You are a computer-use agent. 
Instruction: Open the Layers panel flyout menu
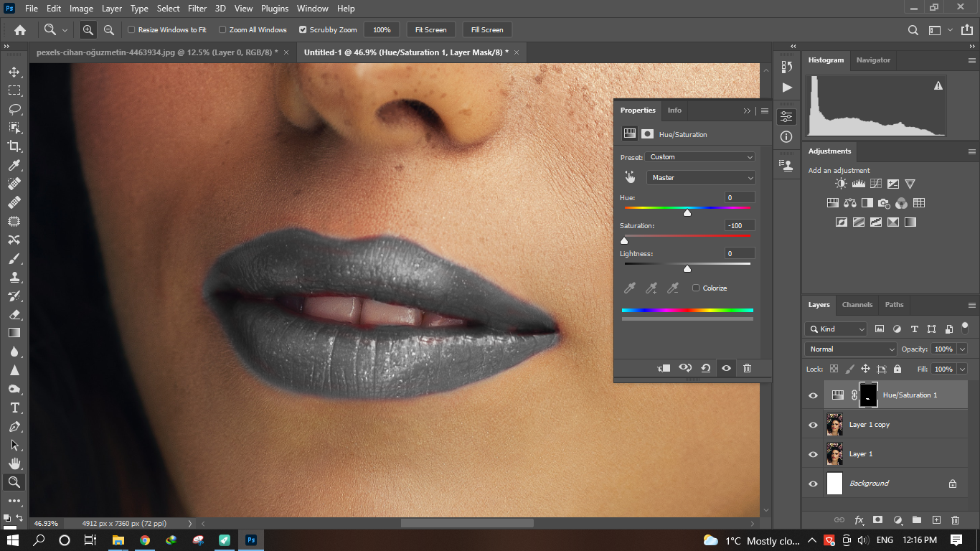[972, 305]
